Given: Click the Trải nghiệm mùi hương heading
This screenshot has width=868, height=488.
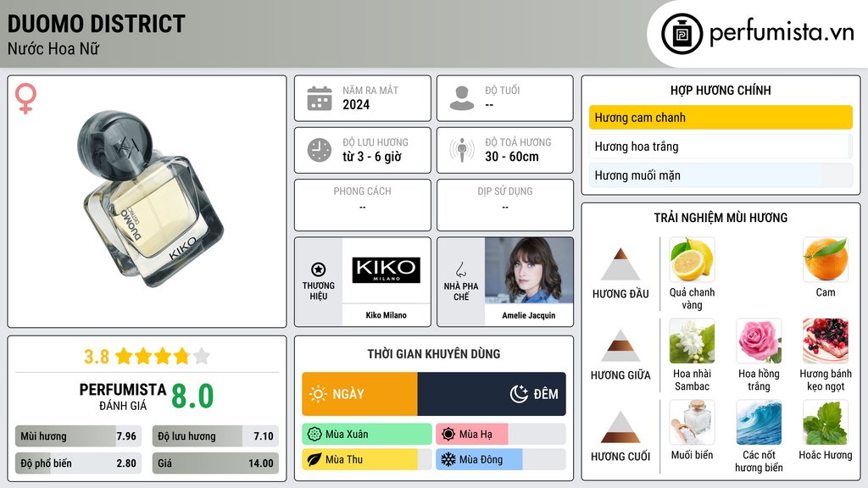Looking at the screenshot, I should [721, 218].
